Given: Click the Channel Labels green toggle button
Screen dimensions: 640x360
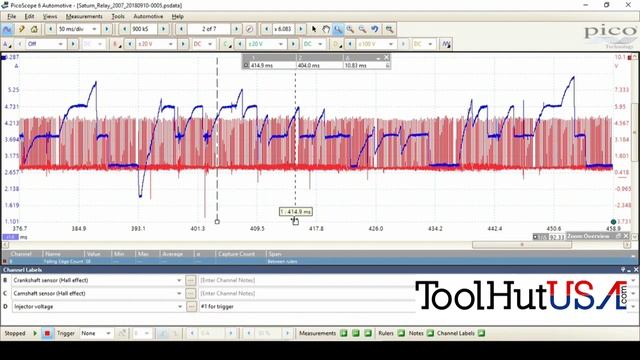Looking at the screenshot, I should click(x=482, y=333).
